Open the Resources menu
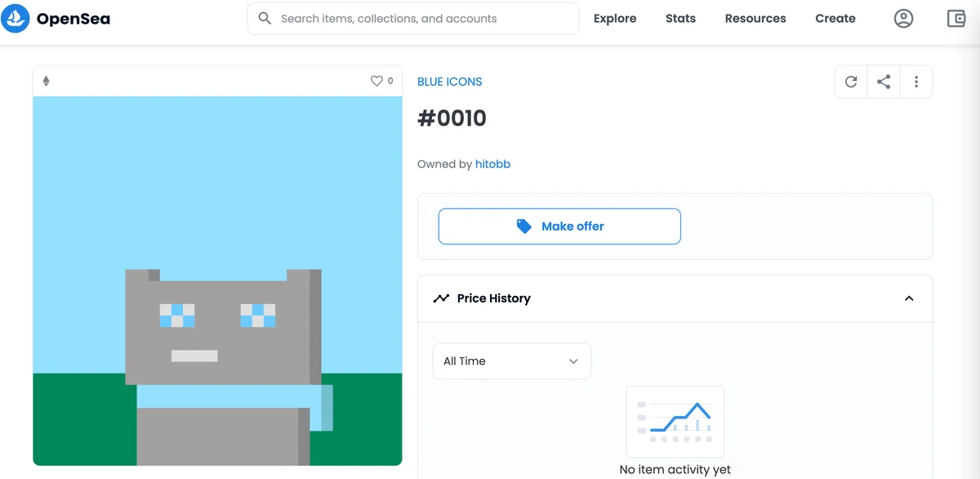The width and height of the screenshot is (980, 479). point(755,18)
